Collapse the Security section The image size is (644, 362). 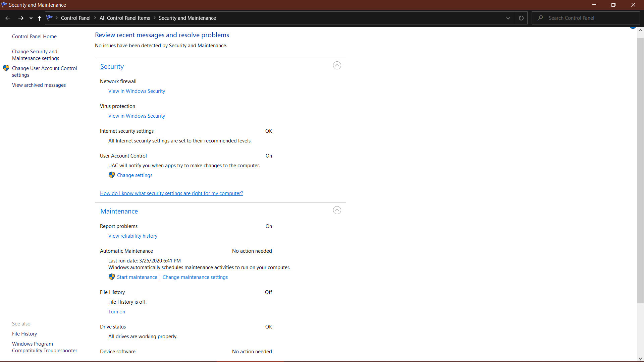(337, 65)
